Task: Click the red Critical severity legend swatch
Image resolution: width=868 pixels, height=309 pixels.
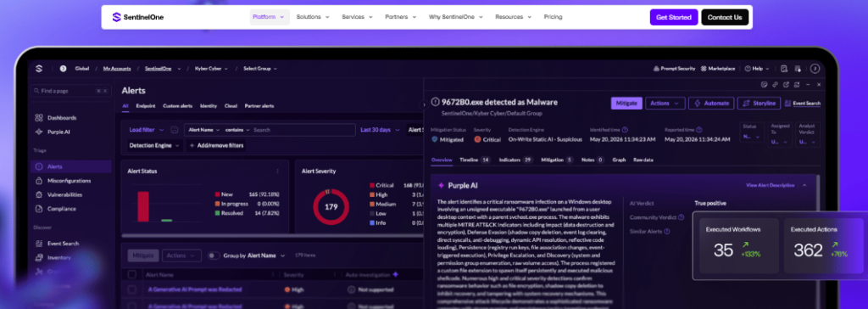Action: point(371,185)
